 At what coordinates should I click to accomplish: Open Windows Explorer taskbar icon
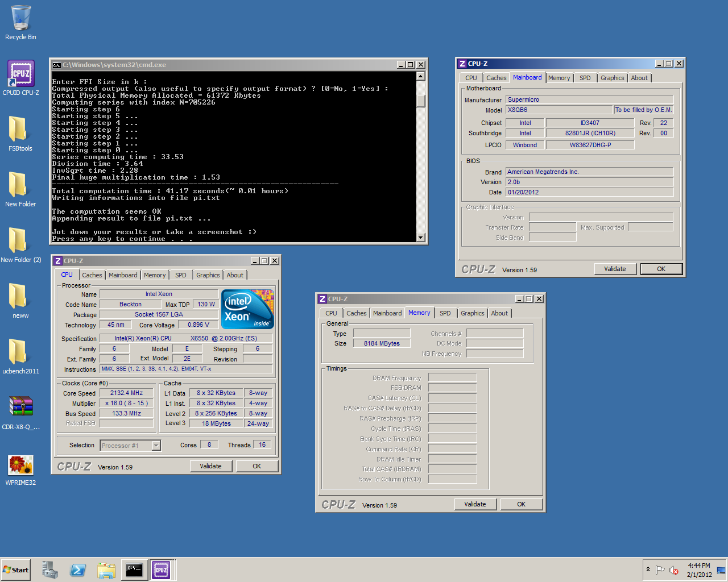coord(106,570)
